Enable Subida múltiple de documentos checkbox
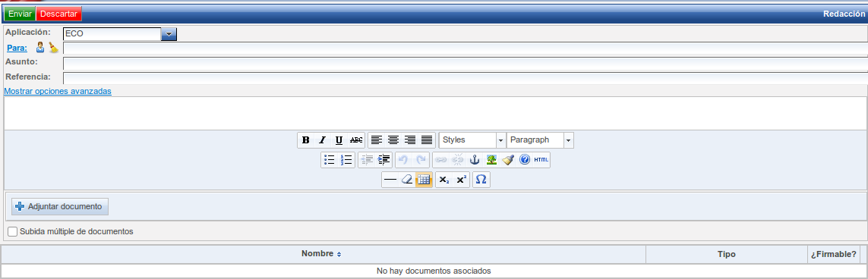Viewport: 868px width, 279px height. point(13,231)
